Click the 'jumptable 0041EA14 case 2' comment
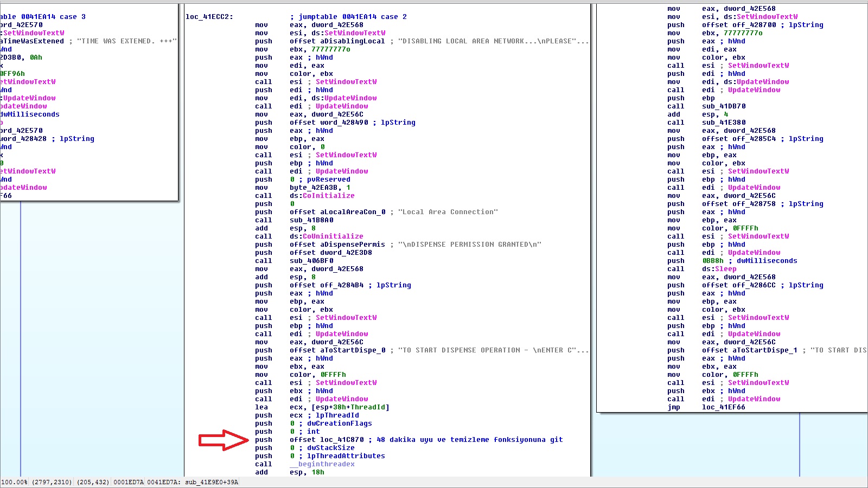The image size is (868, 488). [348, 17]
